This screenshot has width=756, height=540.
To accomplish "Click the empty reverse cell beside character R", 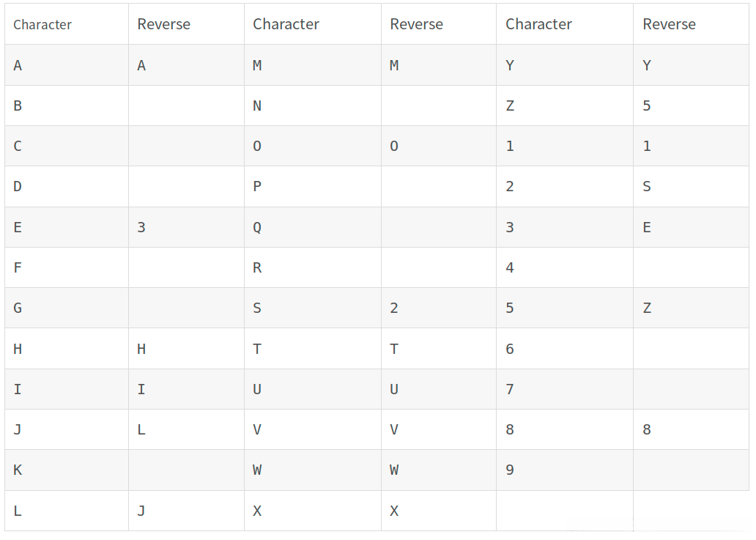I will [438, 267].
